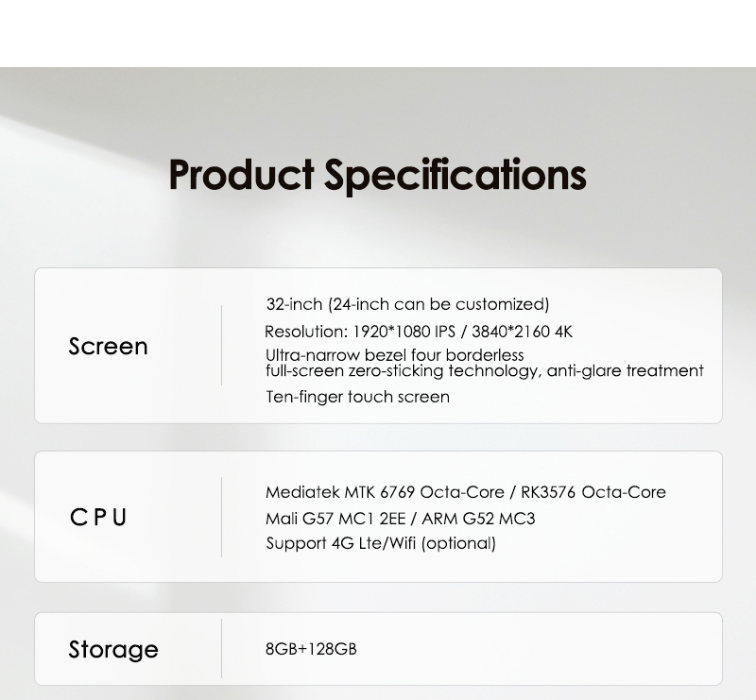Select the RK3576 Octa-Core text
This screenshot has width=756, height=700.
point(593,492)
